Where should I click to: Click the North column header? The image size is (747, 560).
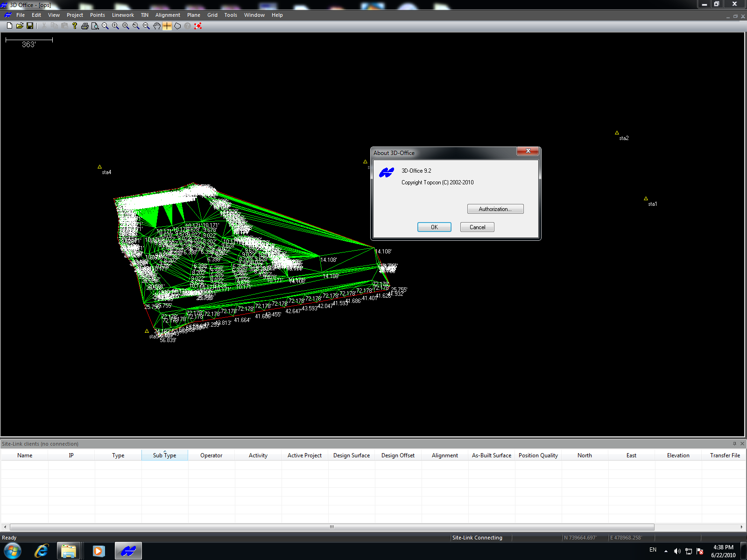[x=585, y=455]
